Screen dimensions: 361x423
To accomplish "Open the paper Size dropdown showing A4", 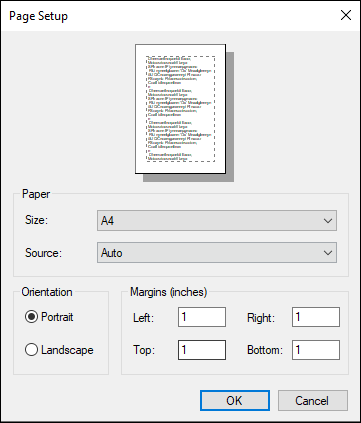I will coord(217,221).
